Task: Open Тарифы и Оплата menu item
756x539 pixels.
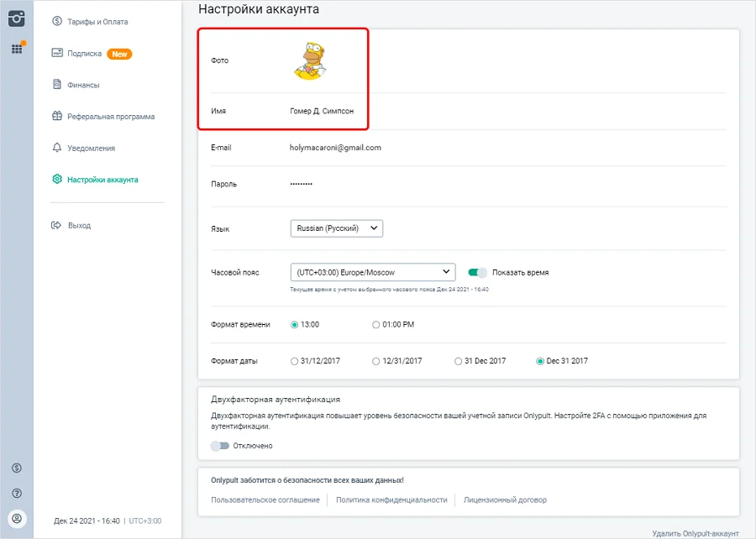Action: 97,22
